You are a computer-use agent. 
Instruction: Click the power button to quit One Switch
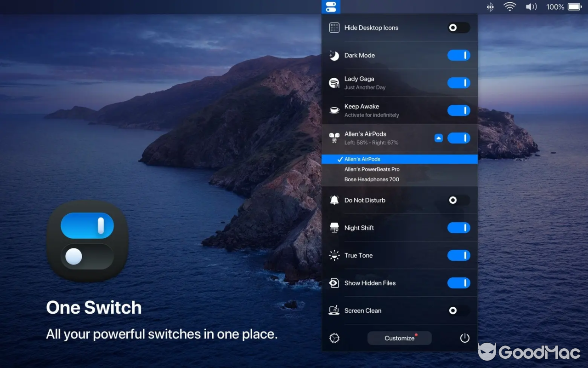click(x=464, y=338)
